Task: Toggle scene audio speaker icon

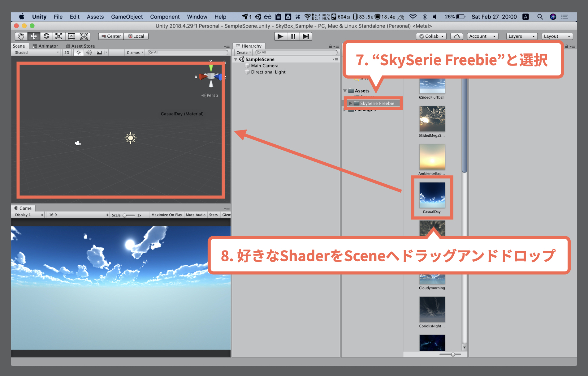Action: click(x=89, y=53)
